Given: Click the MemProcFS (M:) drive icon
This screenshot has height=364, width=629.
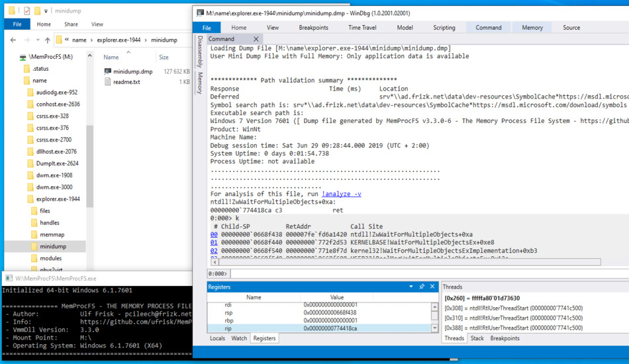Looking at the screenshot, I should pos(22,58).
